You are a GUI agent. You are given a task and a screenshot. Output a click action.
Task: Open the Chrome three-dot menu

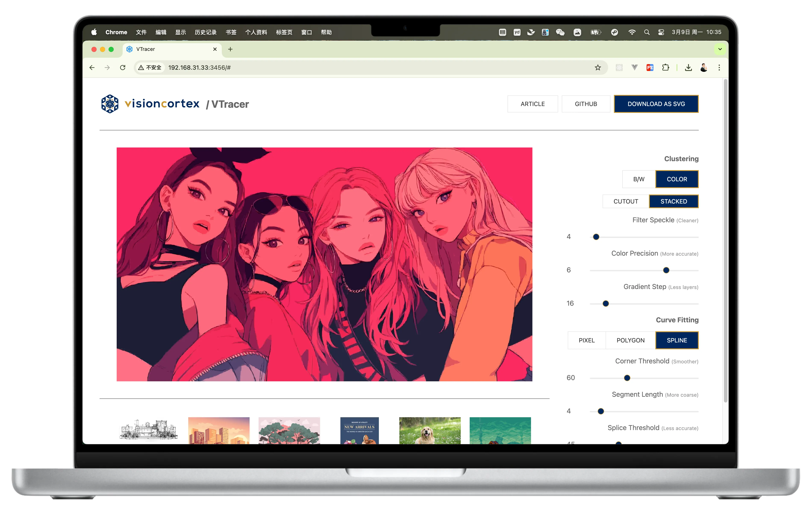pyautogui.click(x=719, y=68)
